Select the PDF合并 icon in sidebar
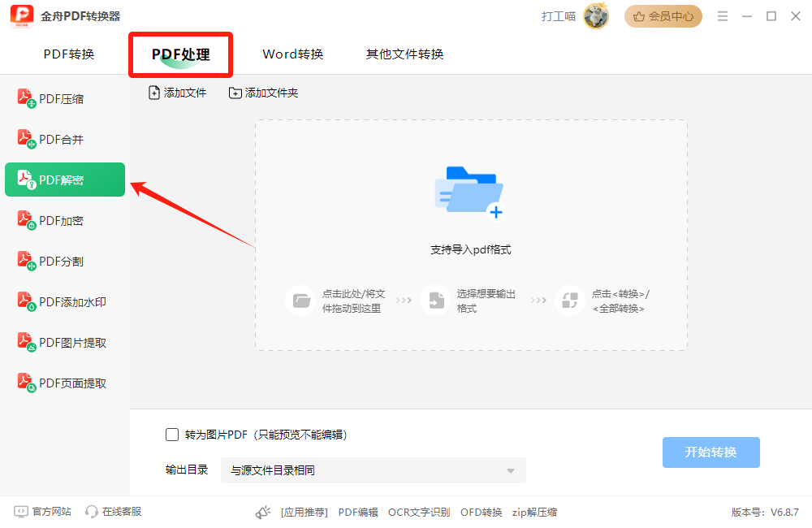812x528 pixels. point(27,140)
